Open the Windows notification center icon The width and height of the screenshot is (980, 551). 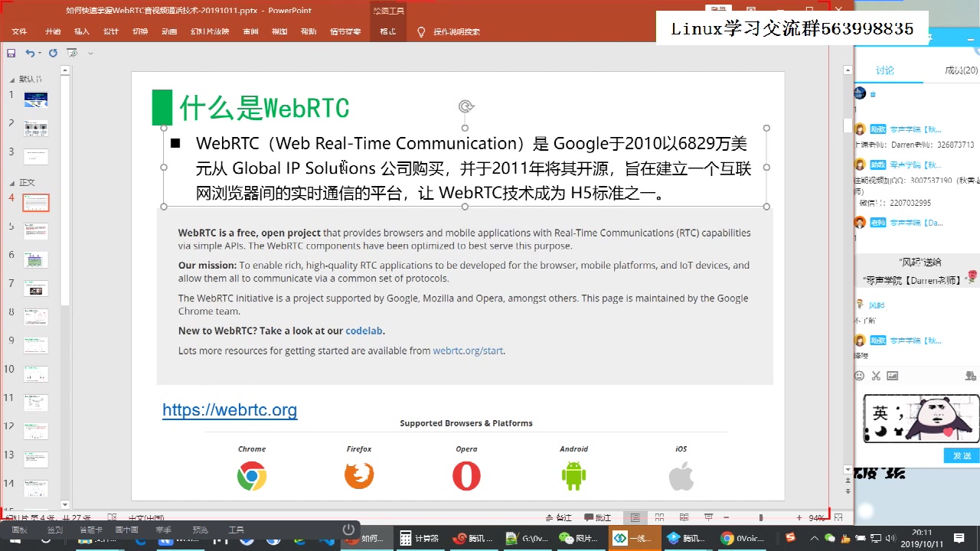point(959,539)
